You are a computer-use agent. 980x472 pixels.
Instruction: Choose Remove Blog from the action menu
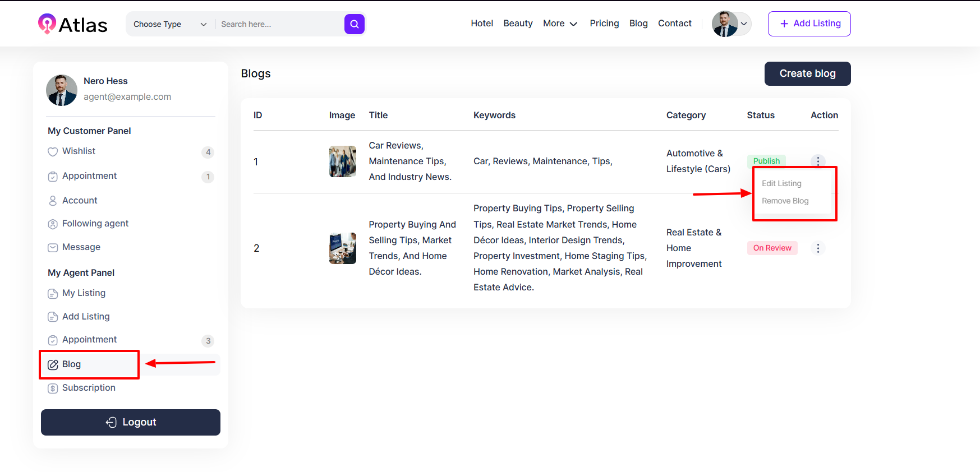coord(785,201)
